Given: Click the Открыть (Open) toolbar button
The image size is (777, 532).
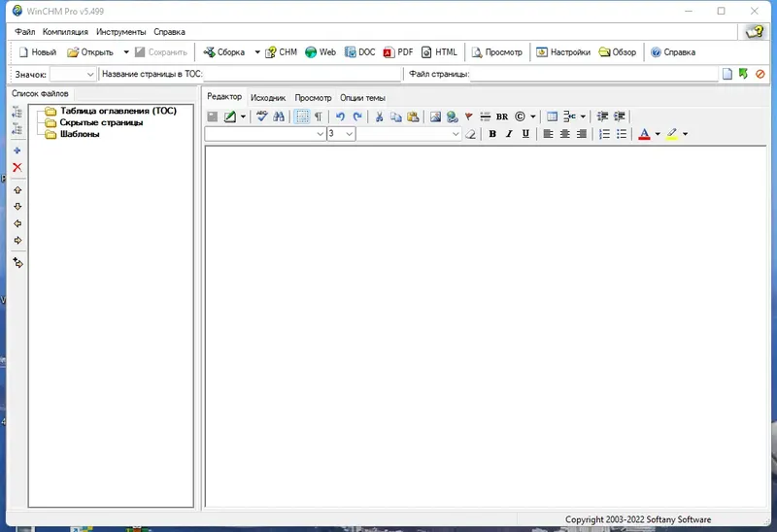Looking at the screenshot, I should coord(90,52).
